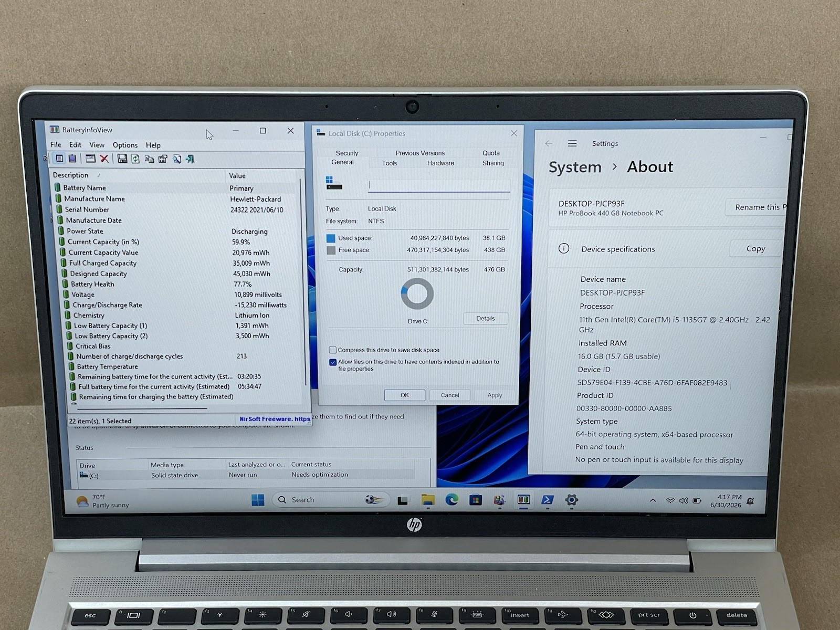This screenshot has width=840, height=630.
Task: Open the Settings hamburger navigation menu
Action: [x=572, y=143]
